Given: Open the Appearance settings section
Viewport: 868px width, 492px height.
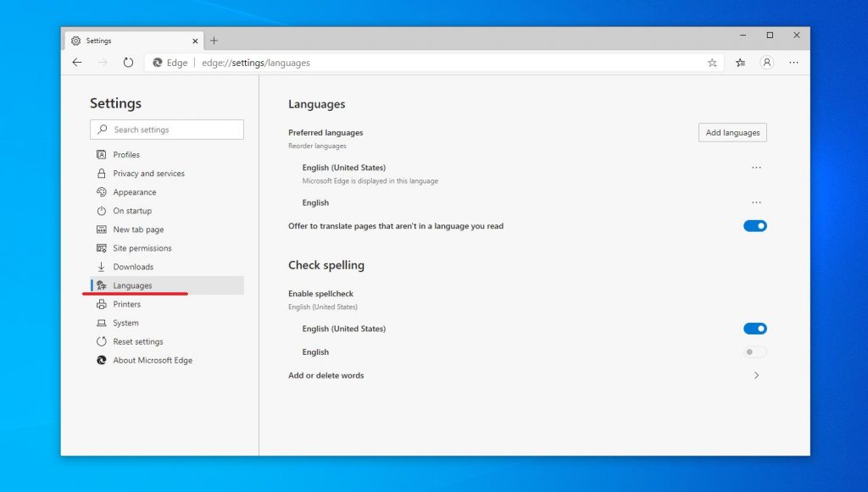Looking at the screenshot, I should 167,192.
